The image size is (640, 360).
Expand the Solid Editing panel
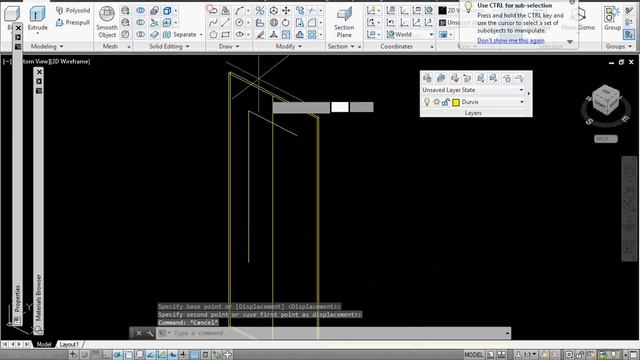coord(169,47)
